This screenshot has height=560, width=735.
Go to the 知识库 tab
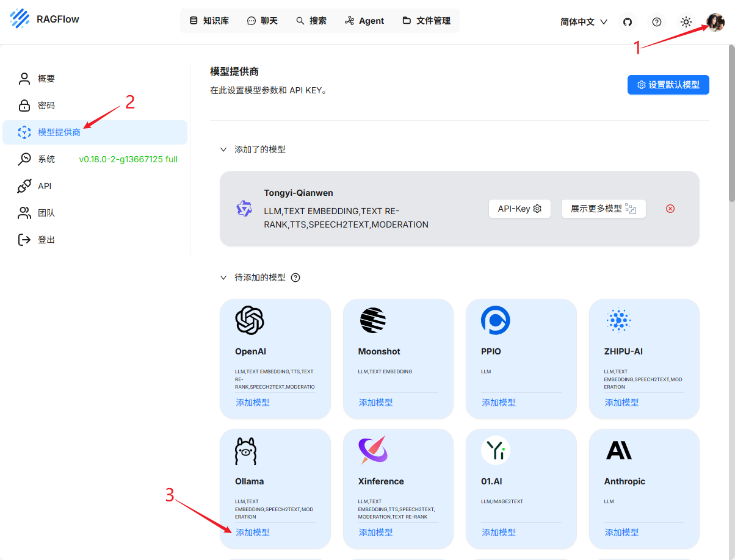(x=209, y=21)
